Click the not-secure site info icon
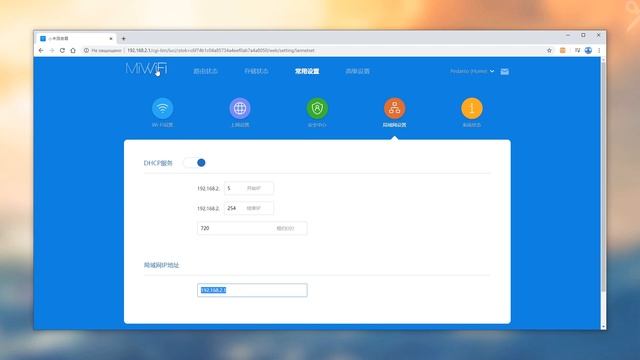The width and height of the screenshot is (640, 360). tap(86, 51)
